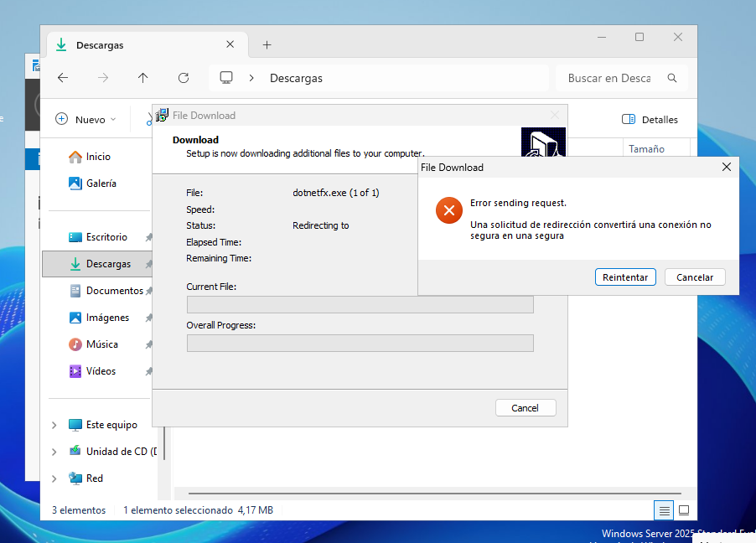This screenshot has height=543, width=756.
Task: Expand the Red tree node
Action: pyautogui.click(x=54, y=478)
